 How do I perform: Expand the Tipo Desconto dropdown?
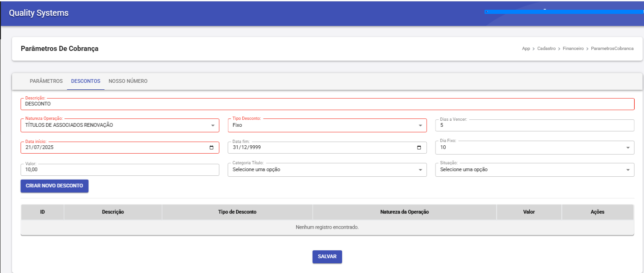pos(420,125)
